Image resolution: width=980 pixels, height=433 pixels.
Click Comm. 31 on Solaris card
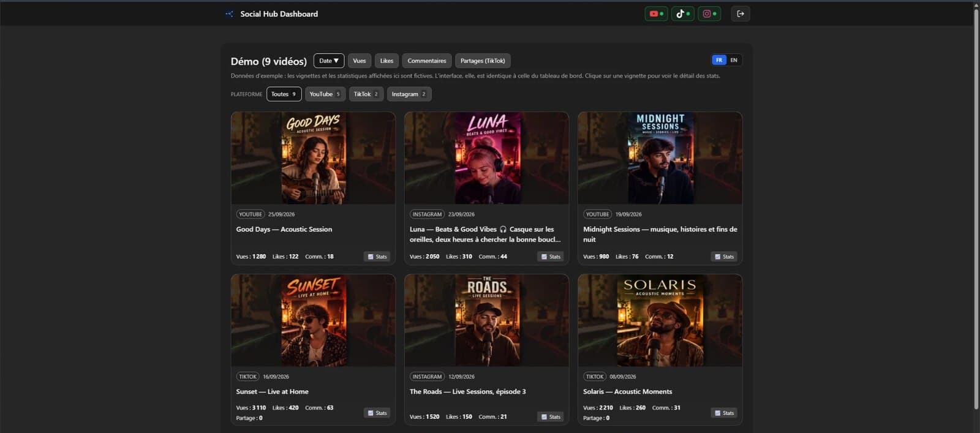[x=666, y=407]
